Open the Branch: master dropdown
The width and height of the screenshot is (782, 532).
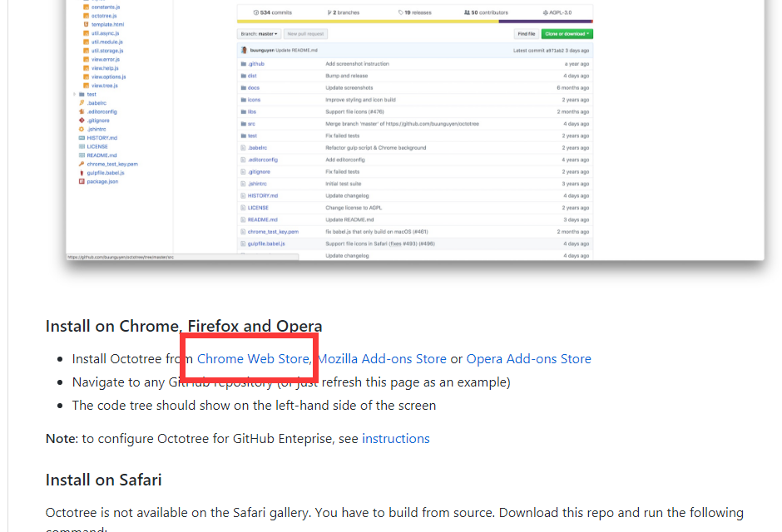[259, 34]
